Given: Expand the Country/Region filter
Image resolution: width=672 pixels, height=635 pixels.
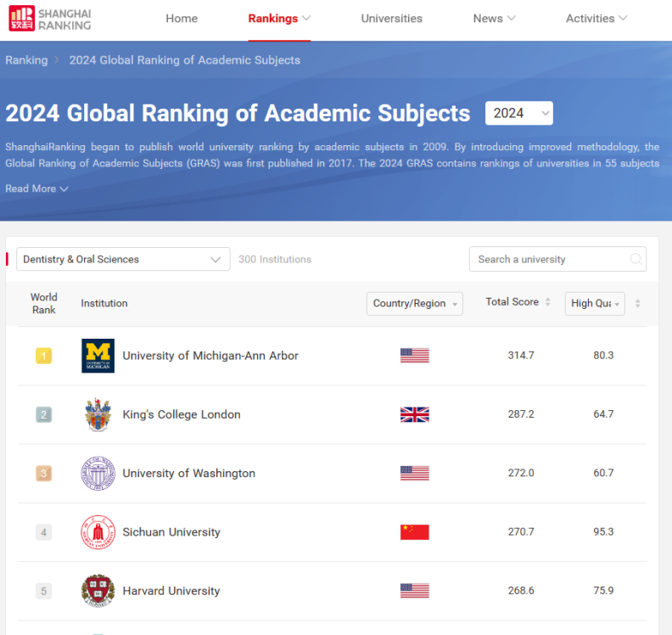Looking at the screenshot, I should point(416,304).
